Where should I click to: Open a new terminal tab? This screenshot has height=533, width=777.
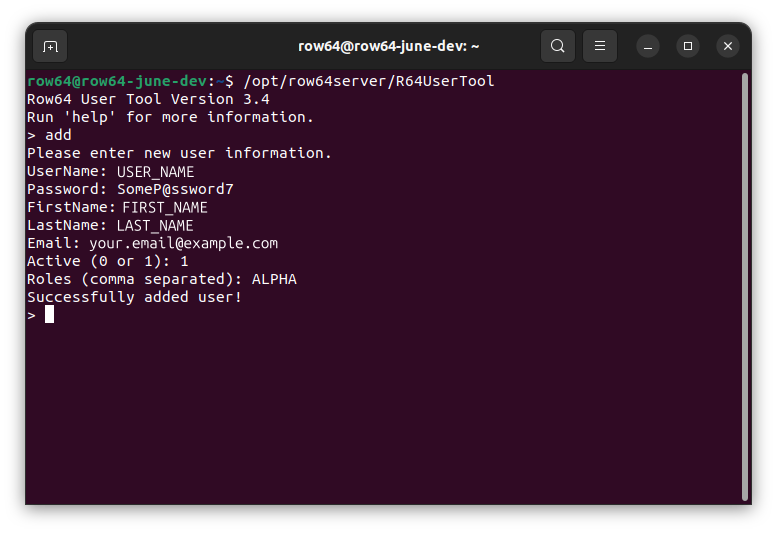click(x=51, y=46)
